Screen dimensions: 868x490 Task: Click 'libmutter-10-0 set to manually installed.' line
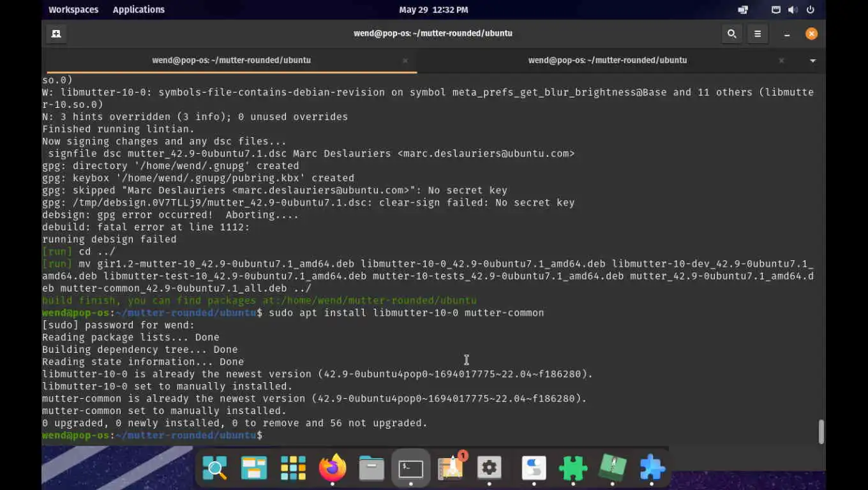pos(167,386)
